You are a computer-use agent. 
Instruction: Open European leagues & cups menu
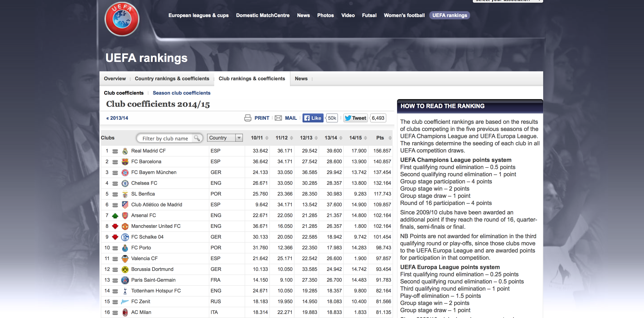click(x=199, y=15)
